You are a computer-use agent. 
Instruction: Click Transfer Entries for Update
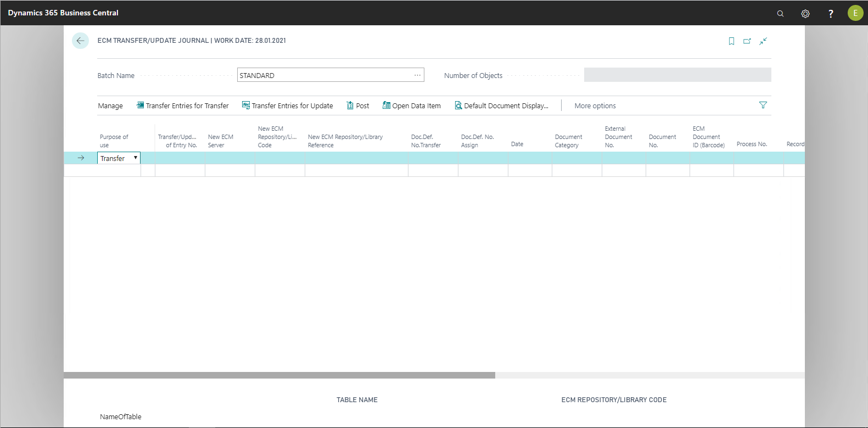288,106
